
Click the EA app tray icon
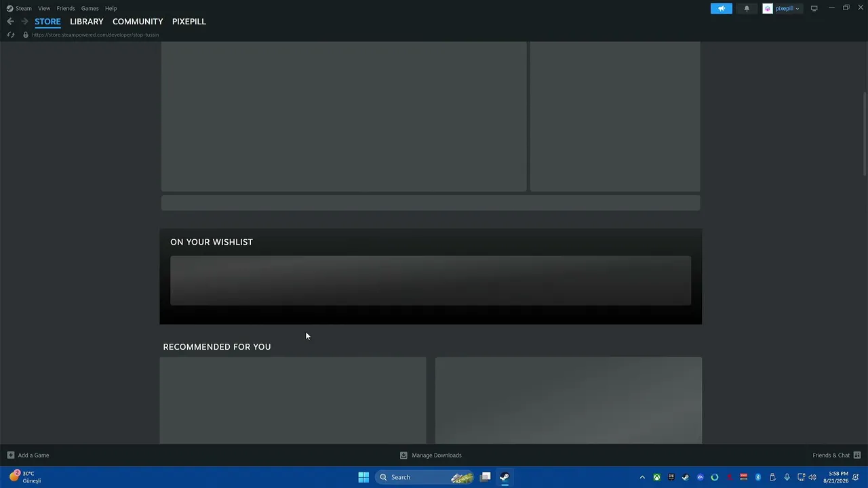point(700,477)
